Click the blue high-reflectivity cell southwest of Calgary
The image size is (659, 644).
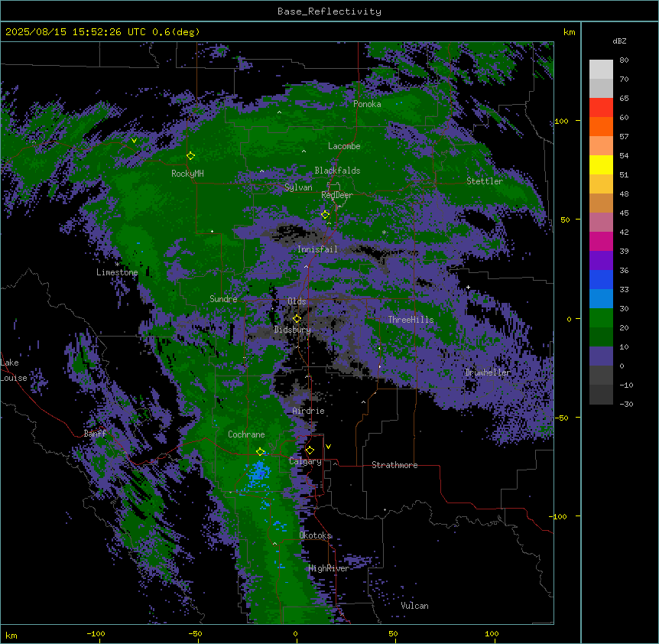[258, 473]
